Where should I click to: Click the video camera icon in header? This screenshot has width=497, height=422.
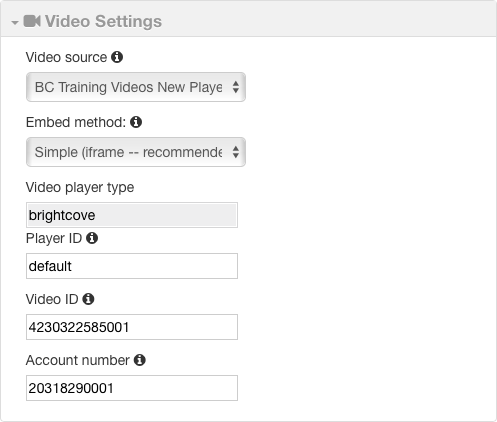coord(32,21)
